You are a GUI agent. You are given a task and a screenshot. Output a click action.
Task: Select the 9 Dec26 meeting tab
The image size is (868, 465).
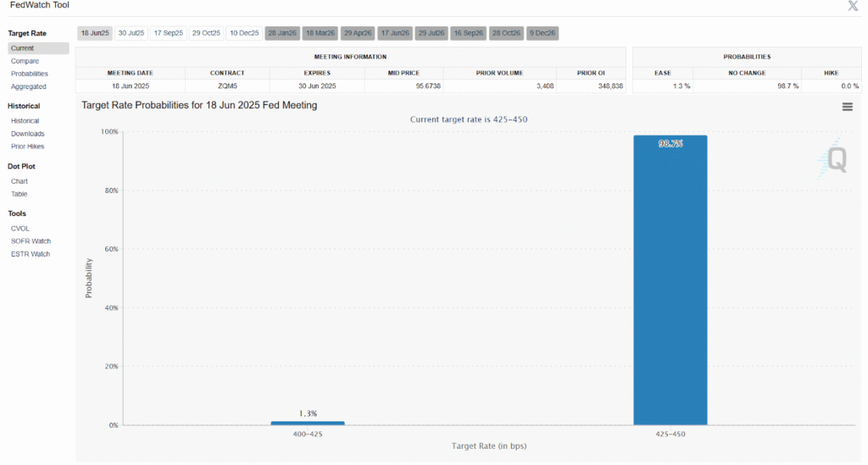542,33
